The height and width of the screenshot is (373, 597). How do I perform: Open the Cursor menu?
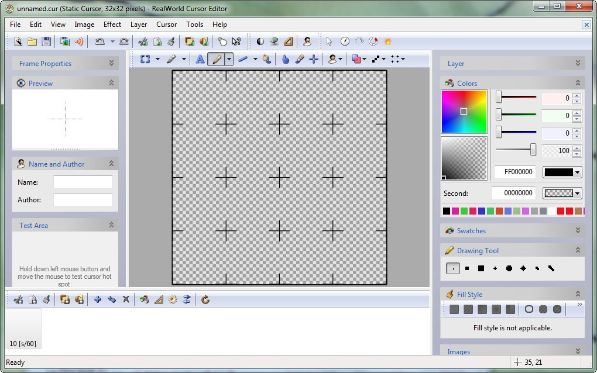(166, 24)
